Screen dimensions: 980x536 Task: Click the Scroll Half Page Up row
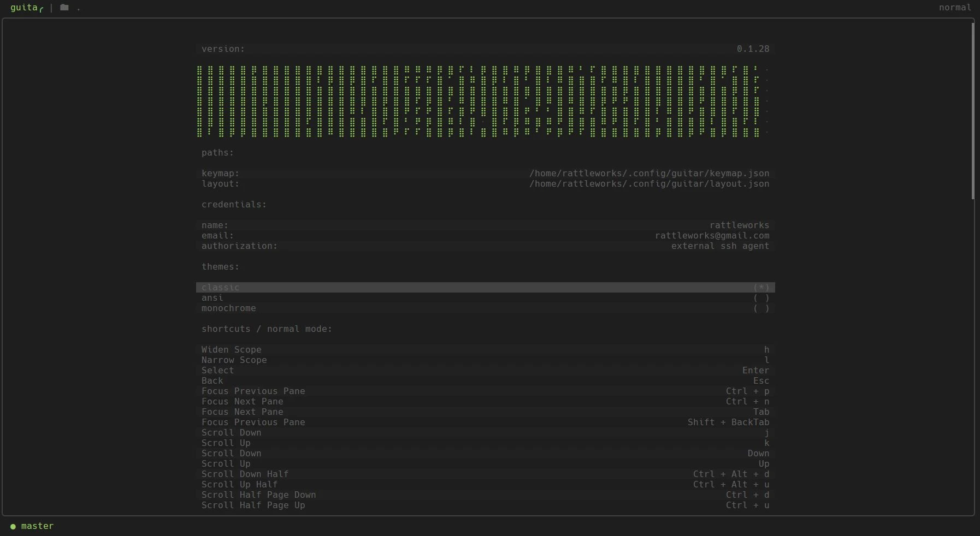(486, 505)
